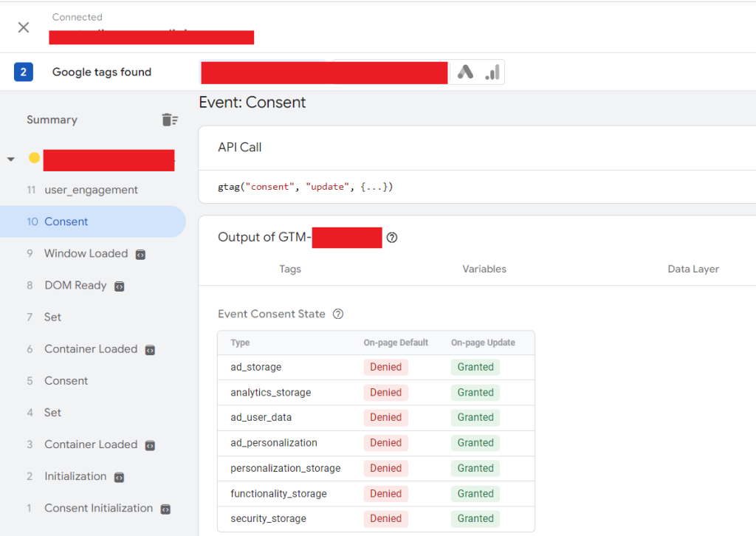The width and height of the screenshot is (756, 536).
Task: Select the 11 user_engagement event
Action: click(x=91, y=190)
